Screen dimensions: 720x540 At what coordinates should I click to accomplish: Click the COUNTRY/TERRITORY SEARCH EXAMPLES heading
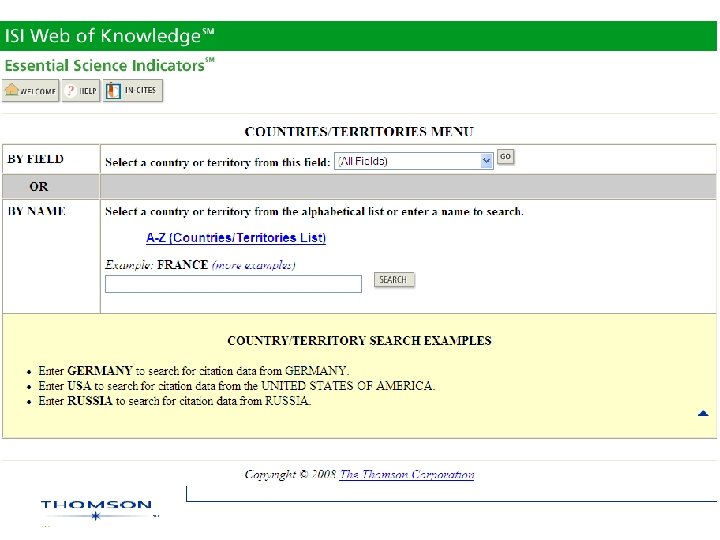point(359,341)
